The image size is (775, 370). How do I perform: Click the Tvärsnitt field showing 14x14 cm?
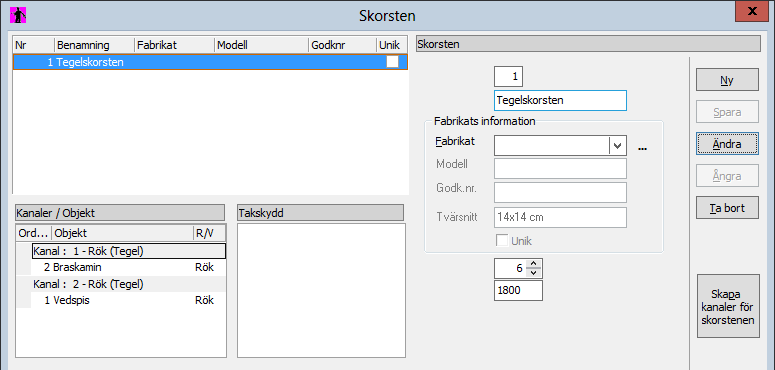point(560,217)
